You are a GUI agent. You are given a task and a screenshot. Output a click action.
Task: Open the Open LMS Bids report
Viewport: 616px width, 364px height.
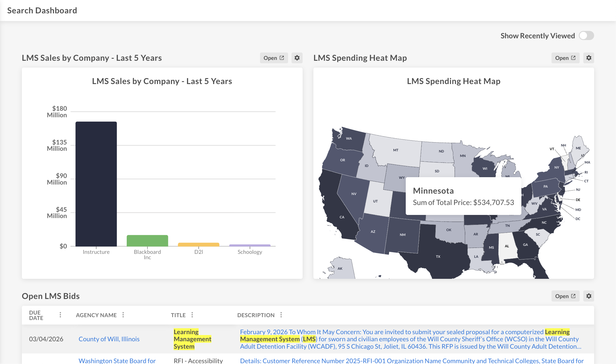click(565, 296)
